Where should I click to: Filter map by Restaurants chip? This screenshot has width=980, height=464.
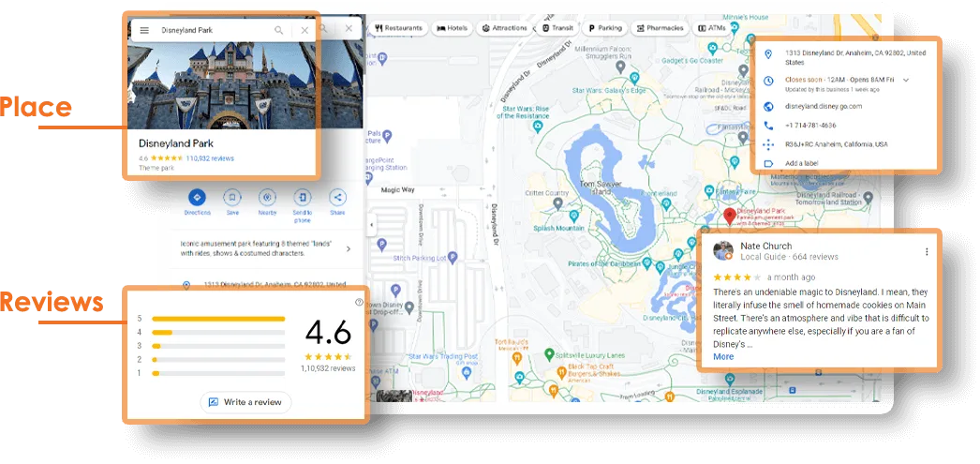point(399,28)
